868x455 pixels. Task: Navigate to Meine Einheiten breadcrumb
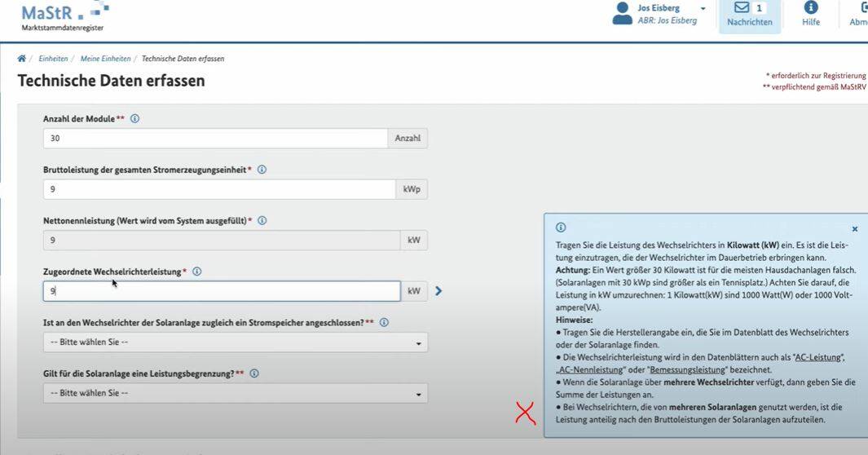click(x=105, y=59)
